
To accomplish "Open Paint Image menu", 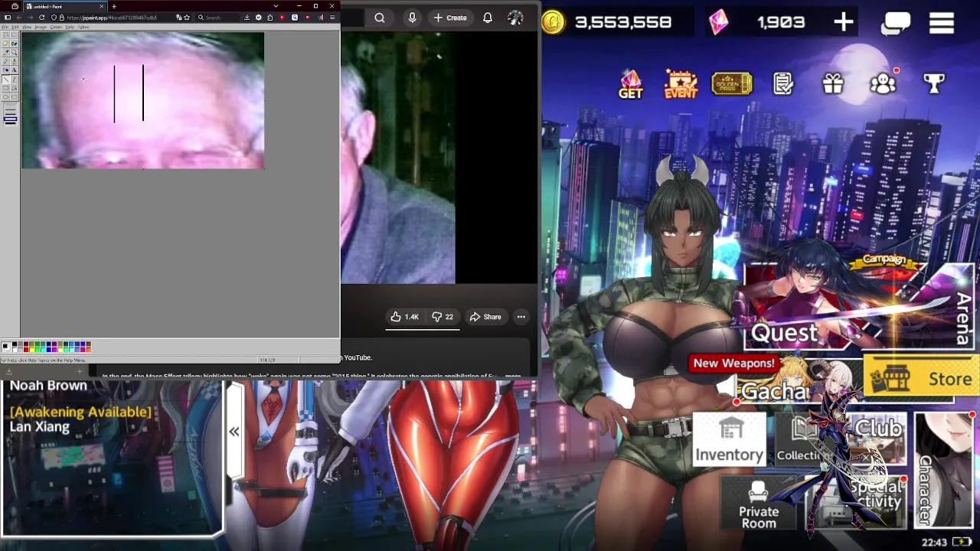I will point(41,27).
